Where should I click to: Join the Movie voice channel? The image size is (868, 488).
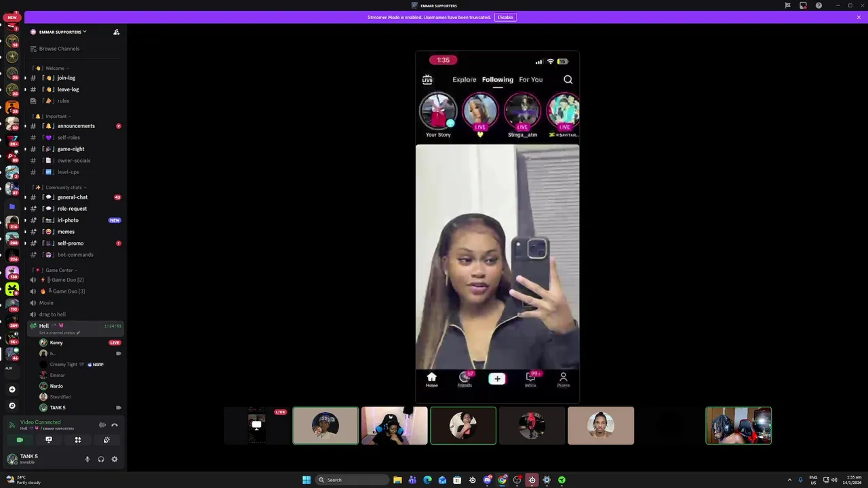pos(75,303)
